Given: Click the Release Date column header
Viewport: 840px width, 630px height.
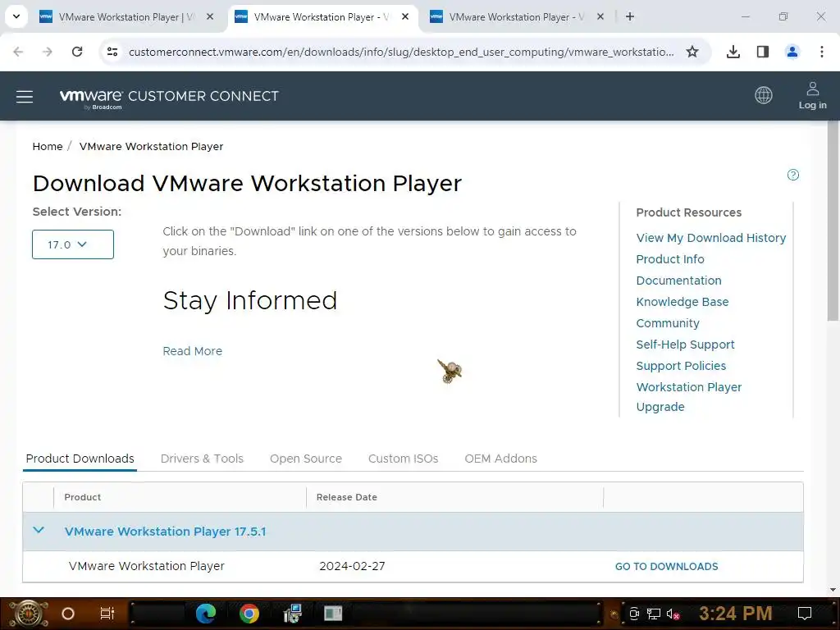Looking at the screenshot, I should pyautogui.click(x=347, y=497).
